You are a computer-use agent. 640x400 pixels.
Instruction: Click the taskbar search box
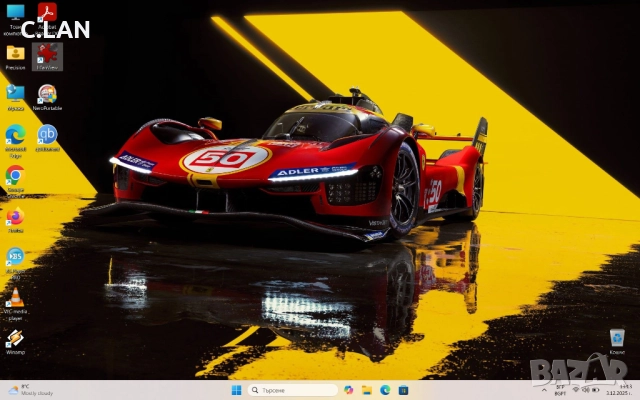[293, 390]
